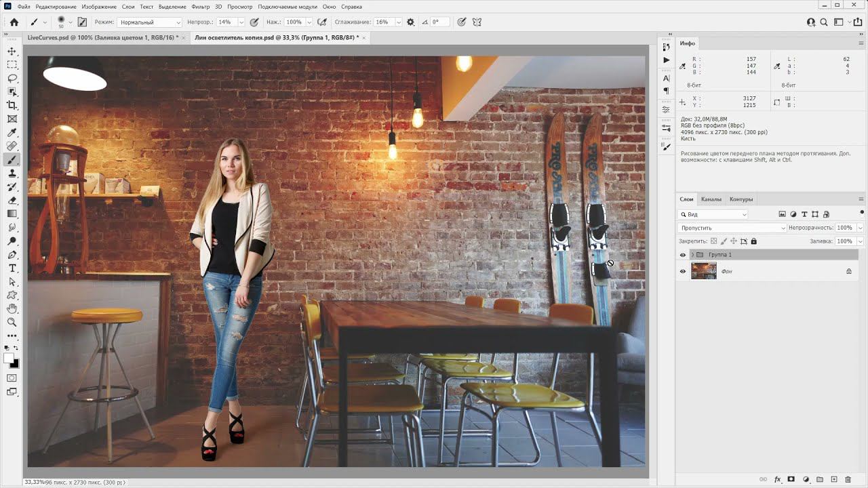Open the Actions panel play icon
The height and width of the screenshot is (488, 868).
(x=666, y=60)
